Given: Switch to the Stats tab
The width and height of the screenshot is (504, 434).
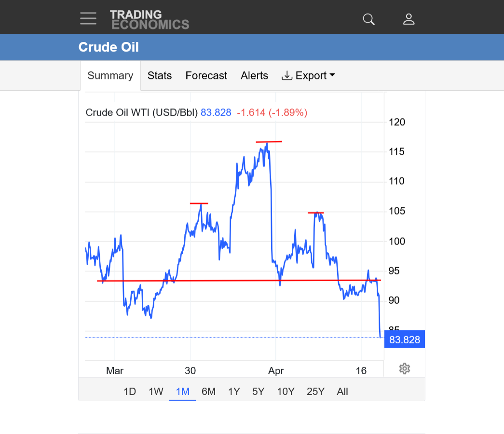Looking at the screenshot, I should pos(160,76).
